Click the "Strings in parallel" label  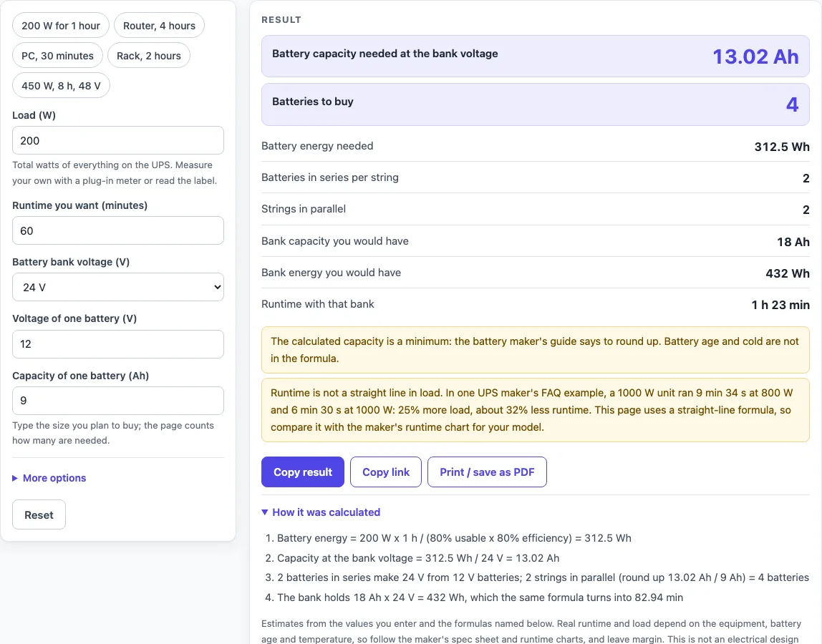click(x=304, y=209)
